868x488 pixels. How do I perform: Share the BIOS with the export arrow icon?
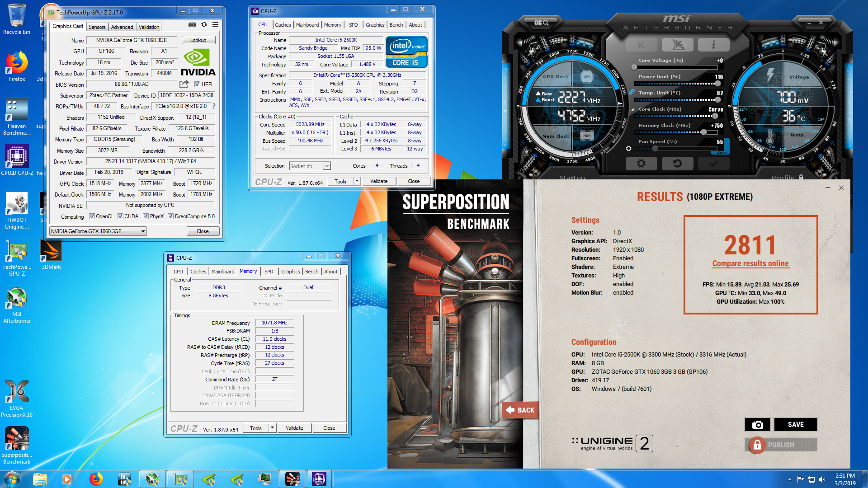tap(184, 84)
